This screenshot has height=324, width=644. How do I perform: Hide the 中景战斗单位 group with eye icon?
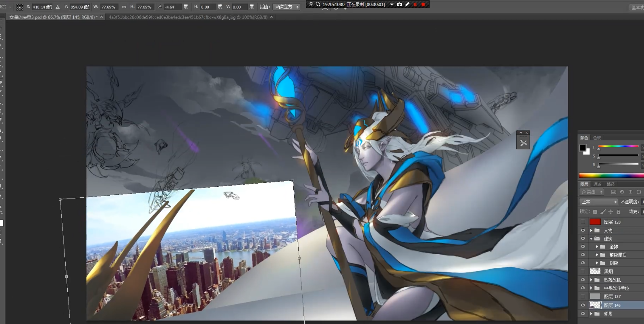[x=583, y=288]
